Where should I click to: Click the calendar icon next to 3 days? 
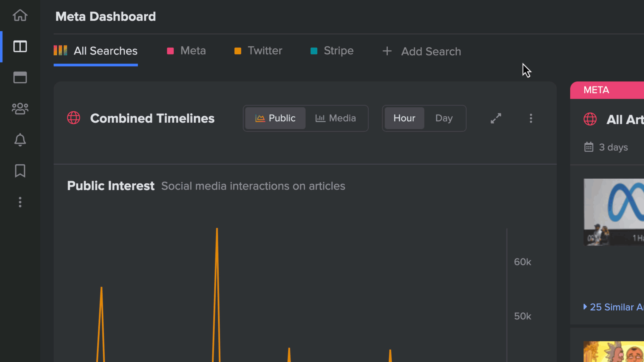tap(589, 147)
